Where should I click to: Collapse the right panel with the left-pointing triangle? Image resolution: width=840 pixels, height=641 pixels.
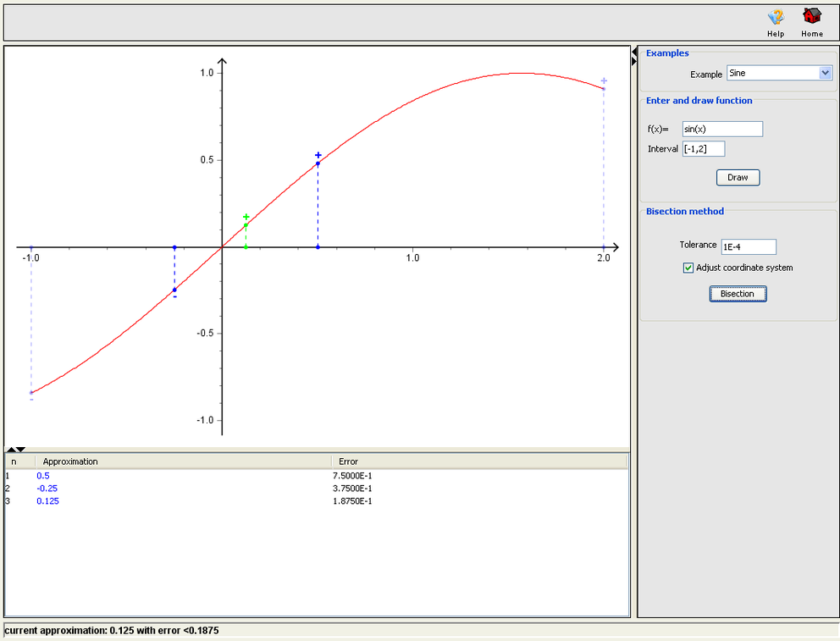[634, 52]
